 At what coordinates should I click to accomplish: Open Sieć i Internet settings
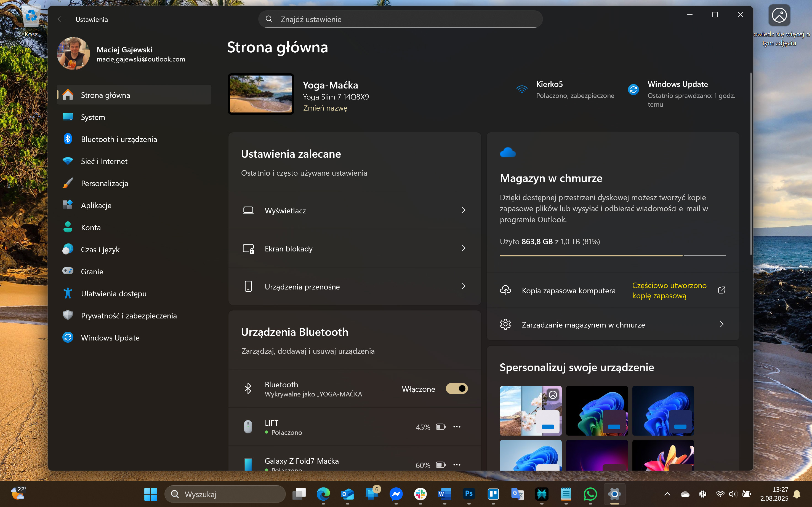[x=134, y=161]
